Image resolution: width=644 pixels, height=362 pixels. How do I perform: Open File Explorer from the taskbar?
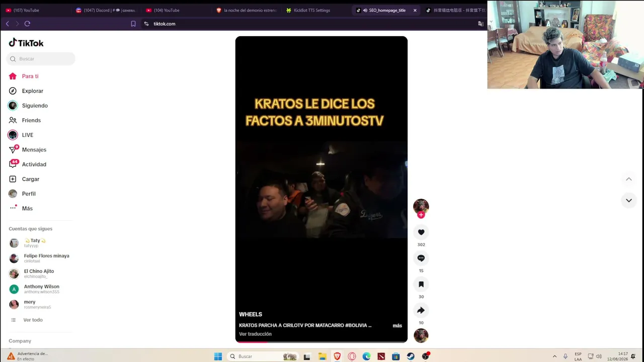[x=323, y=356]
